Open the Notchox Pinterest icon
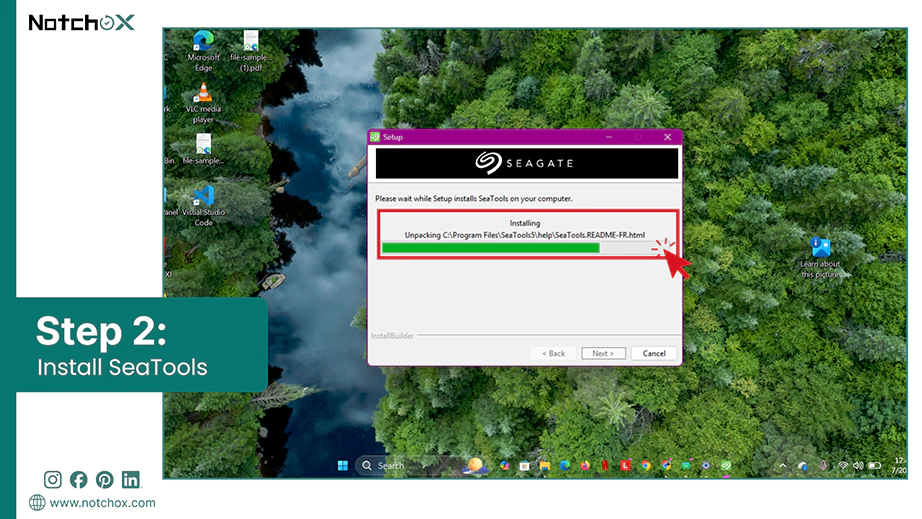 [x=105, y=480]
